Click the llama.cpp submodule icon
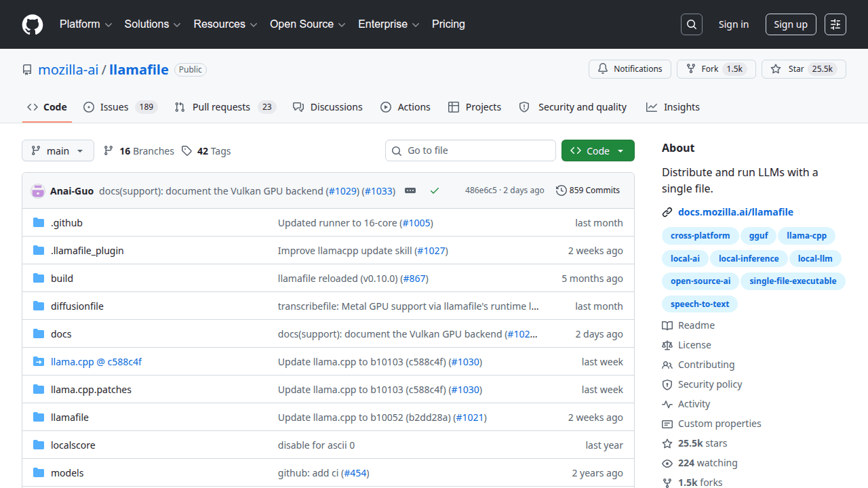This screenshot has height=488, width=868. pyautogui.click(x=39, y=362)
